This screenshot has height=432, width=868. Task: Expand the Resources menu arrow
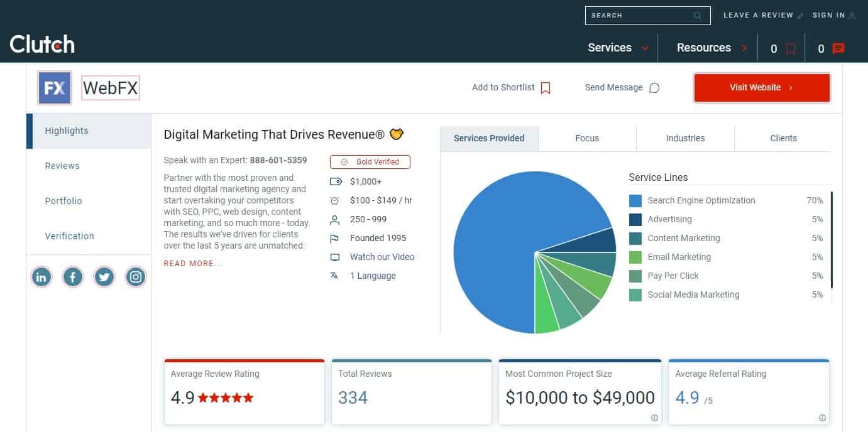pos(745,48)
